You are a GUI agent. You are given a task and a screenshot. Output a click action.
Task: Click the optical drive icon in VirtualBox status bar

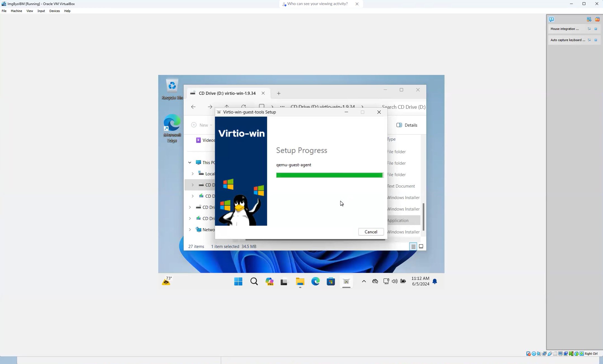point(533,354)
